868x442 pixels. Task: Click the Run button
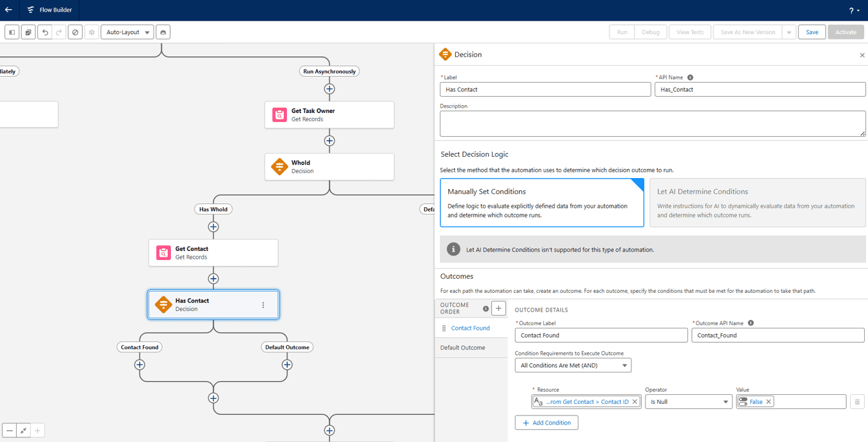622,32
